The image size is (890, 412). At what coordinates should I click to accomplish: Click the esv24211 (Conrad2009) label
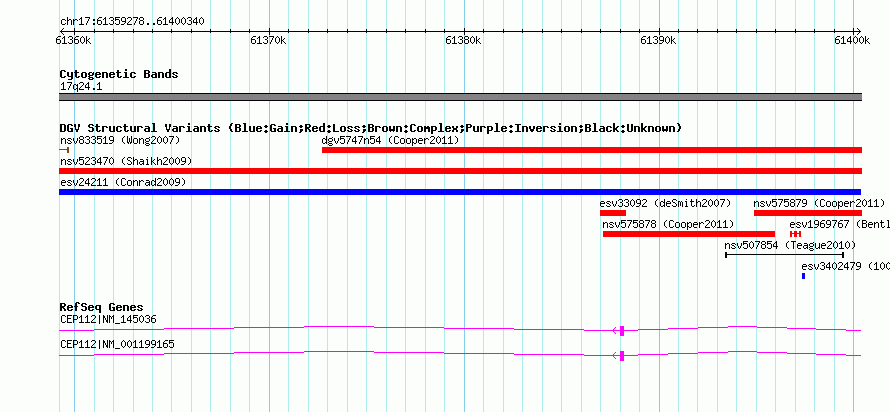123,182
